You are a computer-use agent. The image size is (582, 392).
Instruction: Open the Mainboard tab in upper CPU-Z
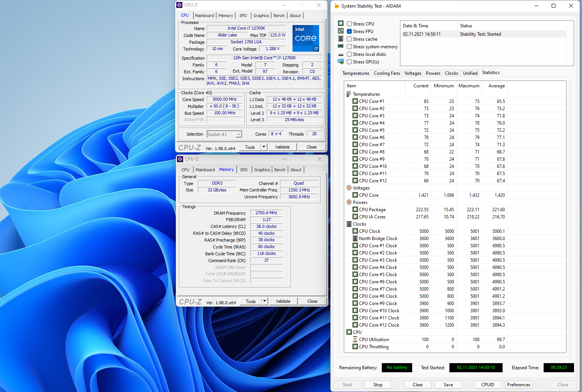pos(204,16)
